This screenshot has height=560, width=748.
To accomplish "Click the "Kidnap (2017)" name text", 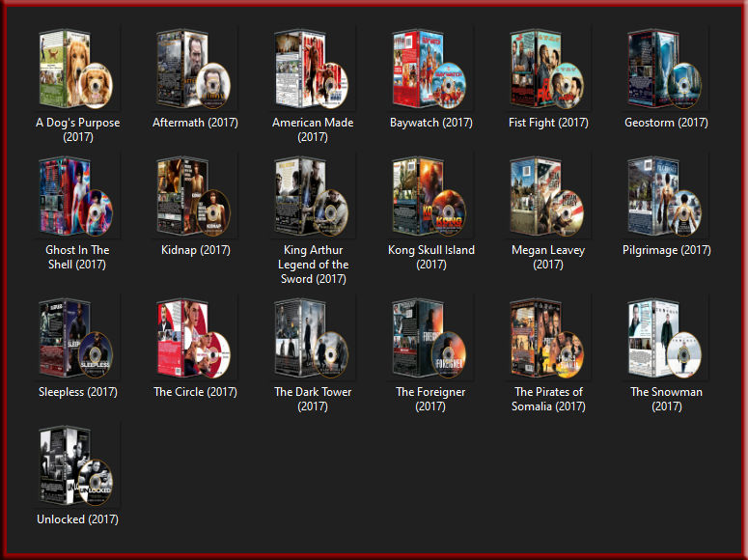I will coord(196,250).
